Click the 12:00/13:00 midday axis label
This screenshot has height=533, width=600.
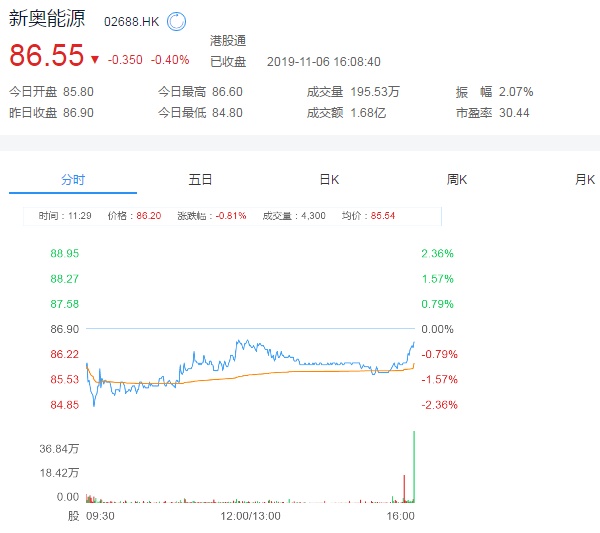tap(250, 516)
